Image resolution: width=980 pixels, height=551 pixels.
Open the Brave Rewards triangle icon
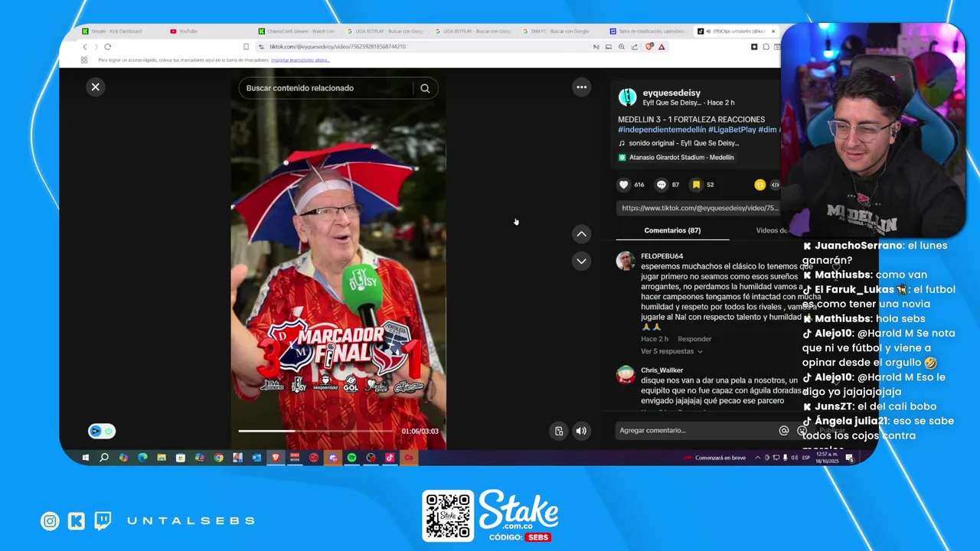pyautogui.click(x=661, y=47)
